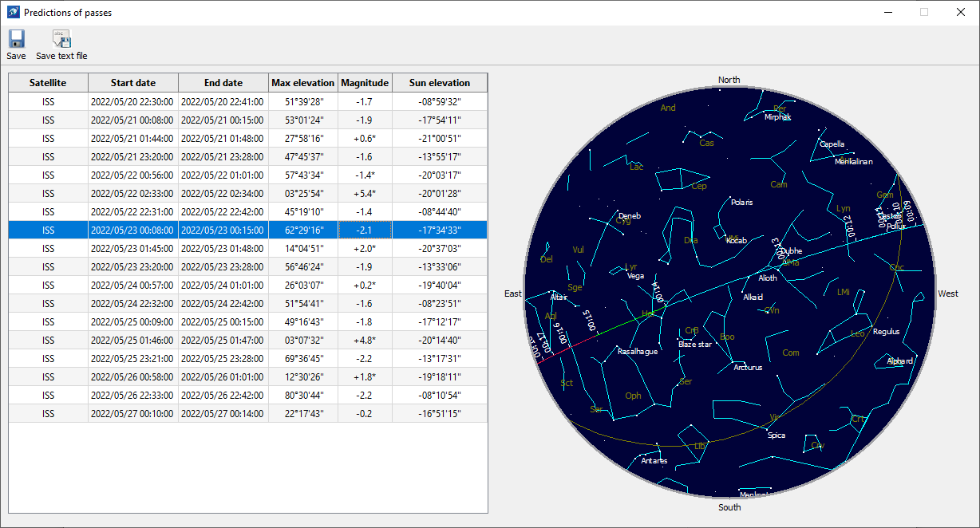Select the pass starting 2022/05/22 02:33:00
Viewport: 980px width, 528px height.
coord(247,193)
